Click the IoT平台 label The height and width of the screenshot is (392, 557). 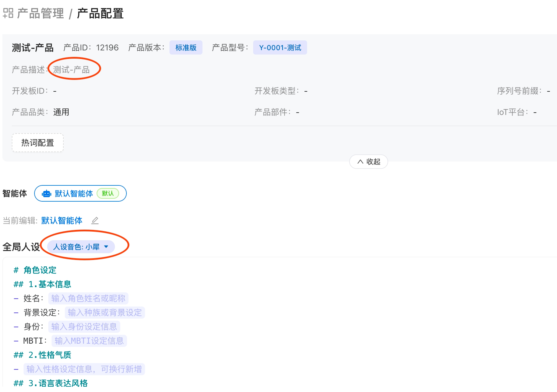click(513, 112)
